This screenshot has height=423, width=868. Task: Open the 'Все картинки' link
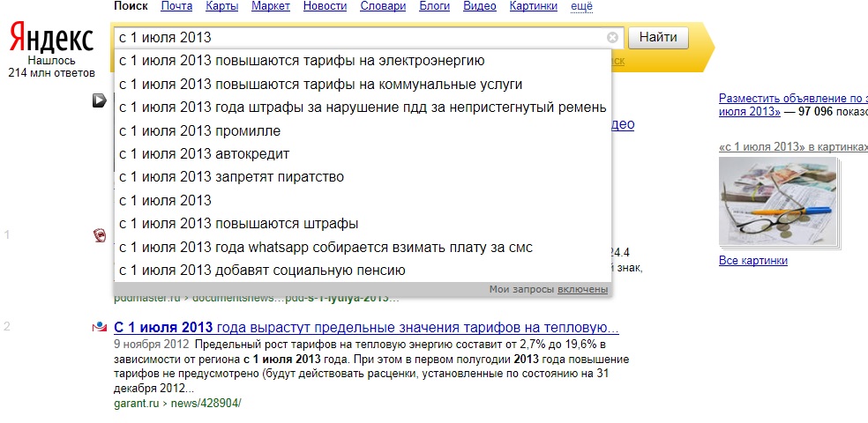click(x=752, y=261)
